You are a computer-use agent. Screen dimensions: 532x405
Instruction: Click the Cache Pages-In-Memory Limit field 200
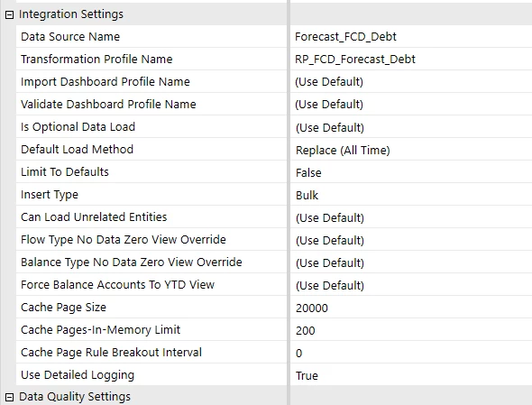click(411, 330)
